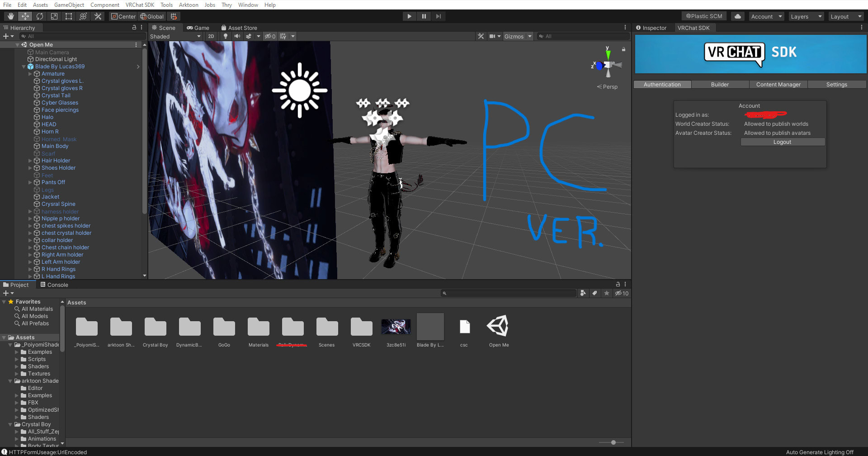Screen dimensions: 868x456
Task: Expand the Armature object in Hierarchy
Action: 30,74
